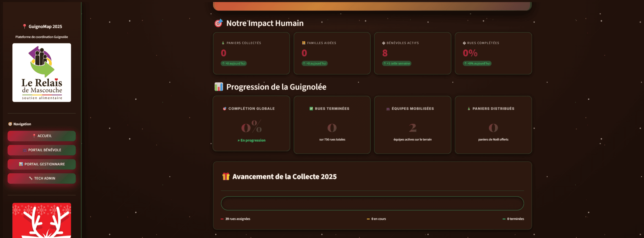Switch to the Portail Gestionnaire section
644x238 pixels.
tap(41, 164)
